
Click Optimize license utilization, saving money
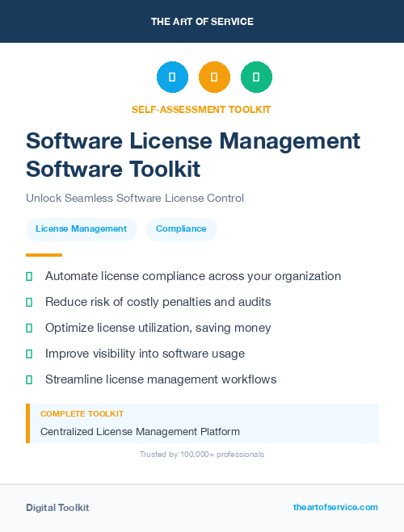(158, 328)
